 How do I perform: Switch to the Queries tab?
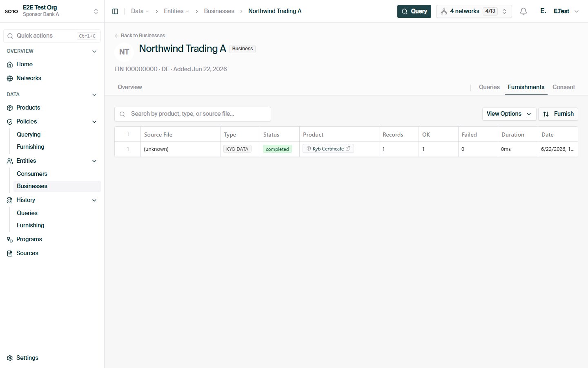(489, 87)
